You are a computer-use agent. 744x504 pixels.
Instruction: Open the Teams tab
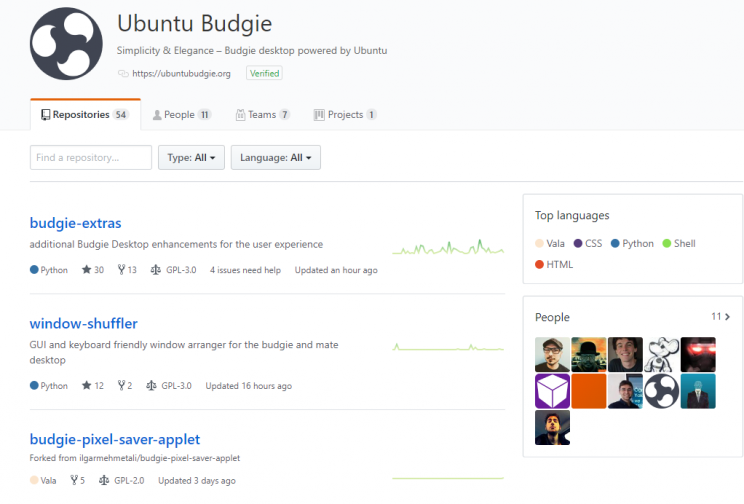click(262, 114)
